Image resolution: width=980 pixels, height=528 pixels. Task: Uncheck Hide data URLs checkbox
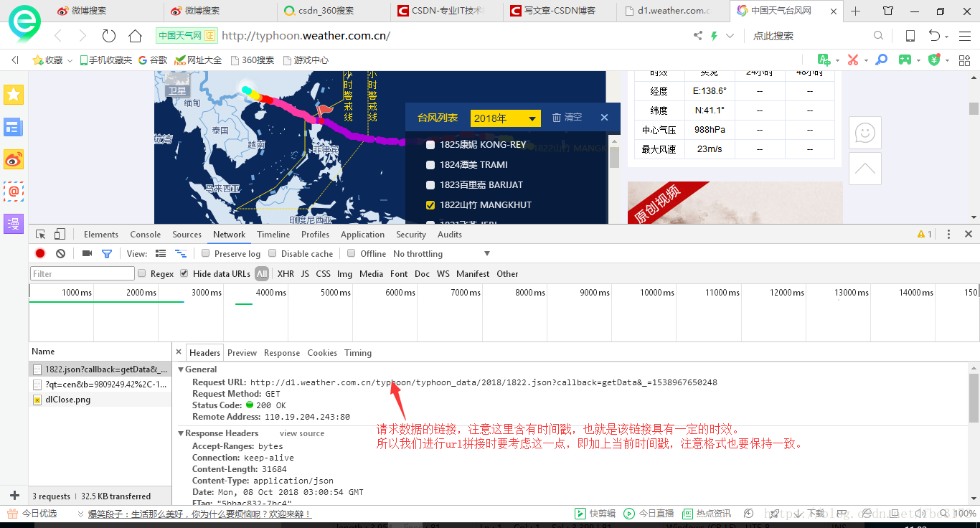(x=184, y=273)
